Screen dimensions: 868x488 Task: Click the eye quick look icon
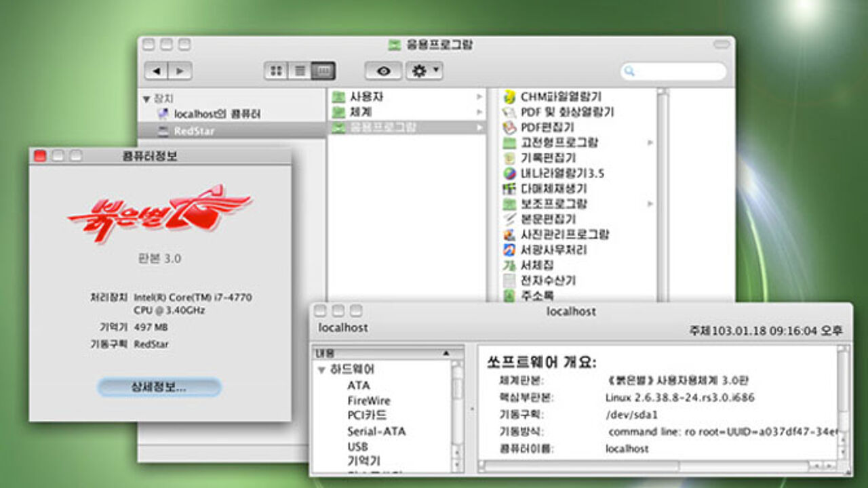[383, 71]
